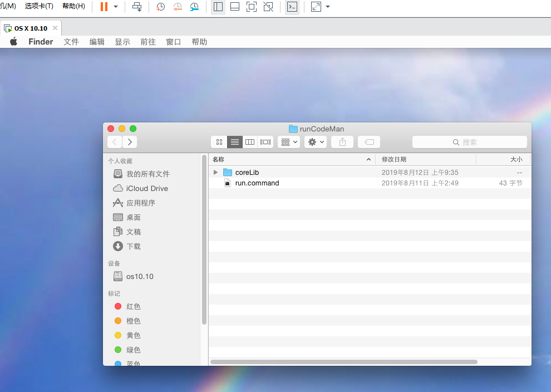The image size is (551, 392).
Task: Toggle the thumbnail bar view icon
Action: 235,7
